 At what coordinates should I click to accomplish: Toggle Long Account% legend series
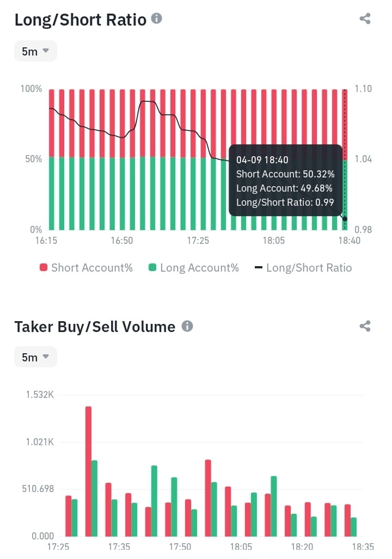[x=194, y=268]
